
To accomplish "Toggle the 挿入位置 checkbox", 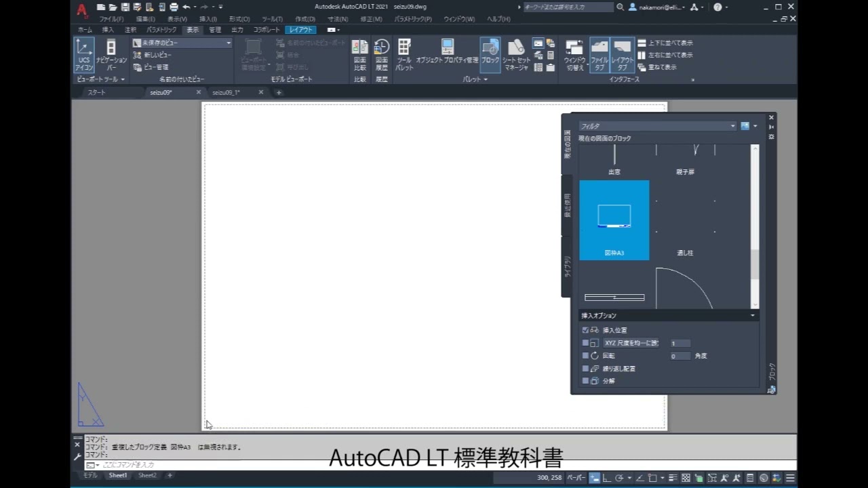I will (x=586, y=330).
